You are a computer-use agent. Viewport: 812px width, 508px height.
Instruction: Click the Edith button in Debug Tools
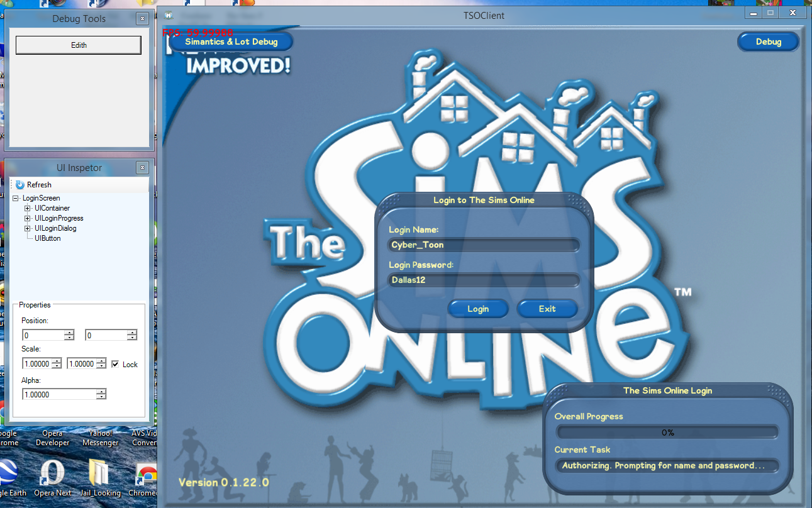tap(79, 45)
